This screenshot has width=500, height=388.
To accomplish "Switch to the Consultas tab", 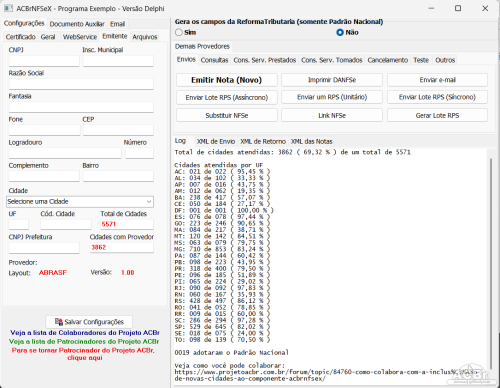I will pos(214,60).
